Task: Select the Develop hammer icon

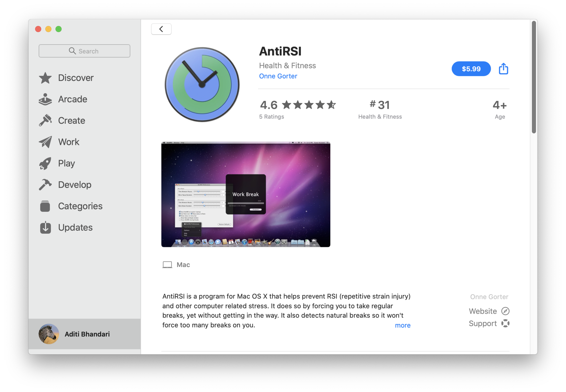Action: click(45, 185)
